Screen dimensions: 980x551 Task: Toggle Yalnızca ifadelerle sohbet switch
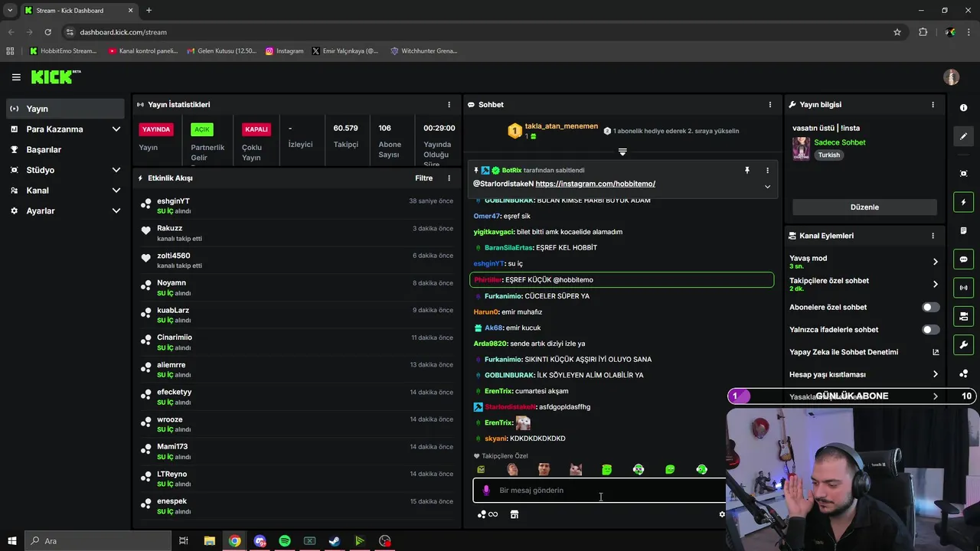click(x=930, y=330)
